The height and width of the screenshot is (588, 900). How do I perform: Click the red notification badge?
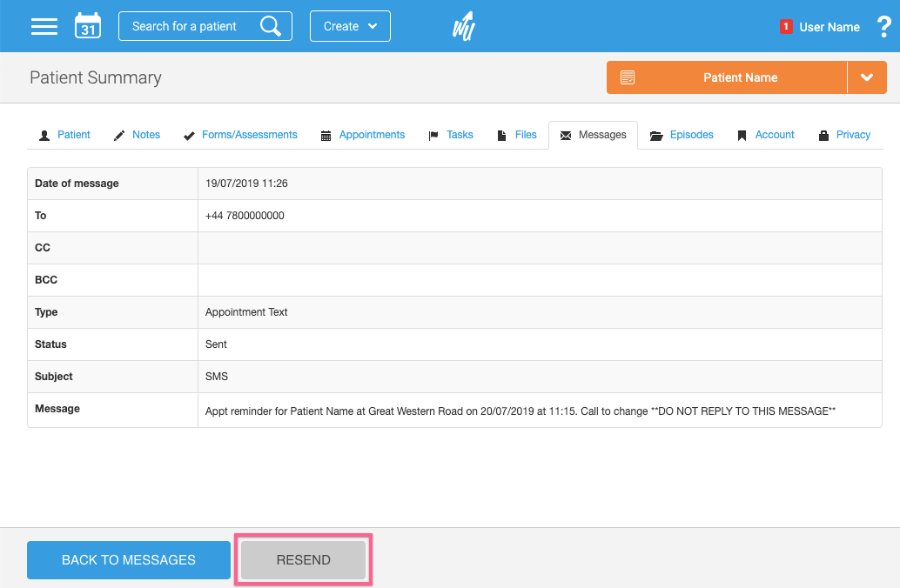tap(786, 26)
